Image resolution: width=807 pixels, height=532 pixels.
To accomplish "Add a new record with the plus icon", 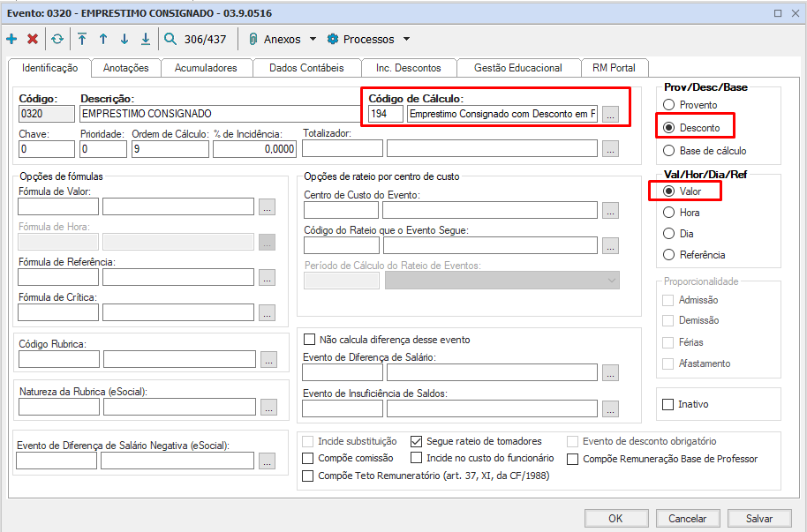I will (x=11, y=39).
